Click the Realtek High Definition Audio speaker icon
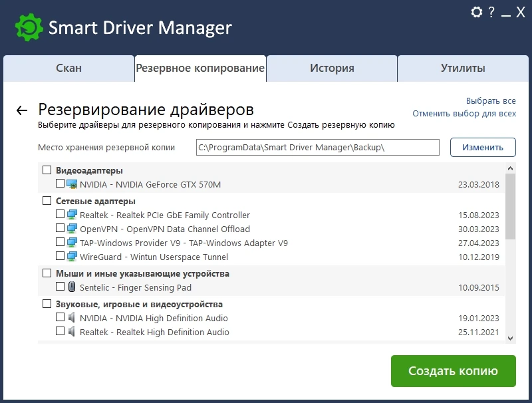The width and height of the screenshot is (532, 403). [x=71, y=331]
